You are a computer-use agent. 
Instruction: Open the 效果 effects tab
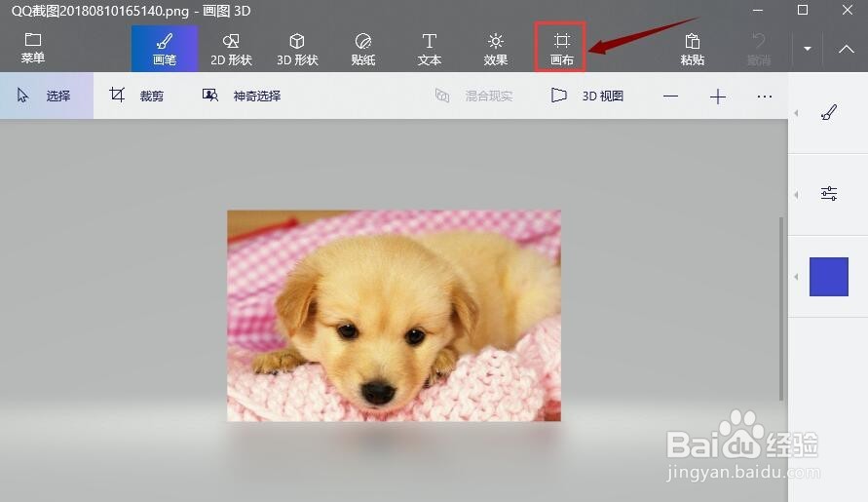(x=496, y=49)
